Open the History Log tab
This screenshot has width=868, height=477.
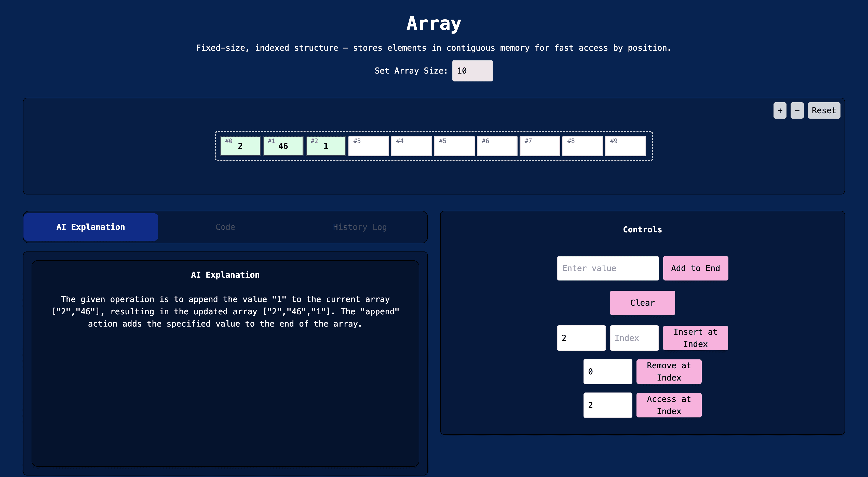(360, 227)
